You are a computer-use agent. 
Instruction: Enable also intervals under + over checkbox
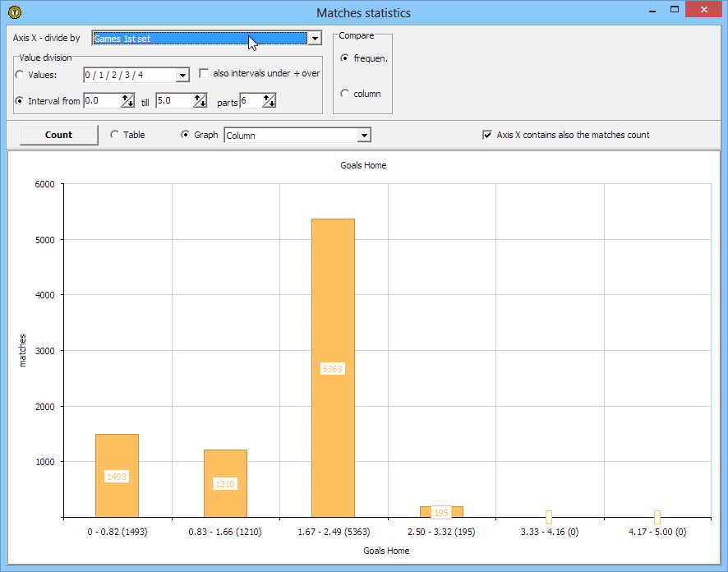click(205, 73)
